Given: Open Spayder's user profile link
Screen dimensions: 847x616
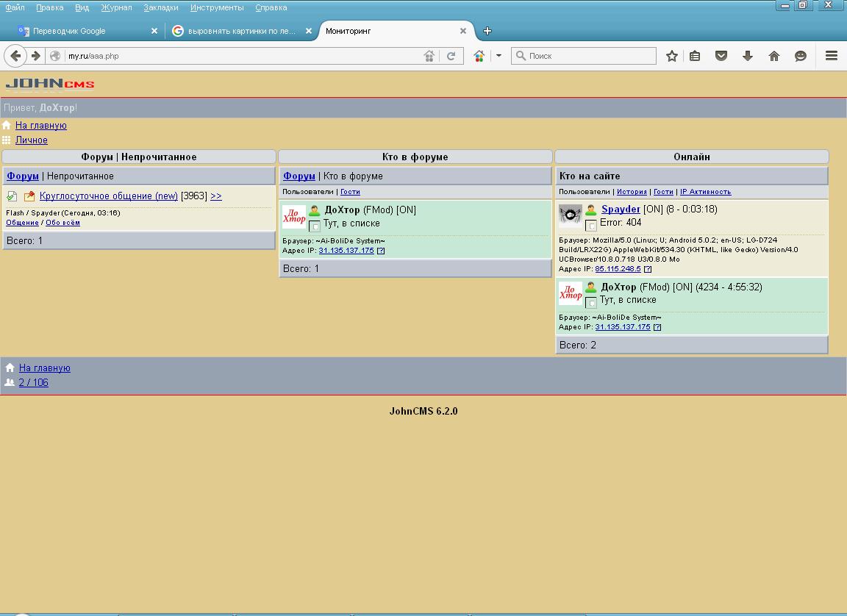Looking at the screenshot, I should (x=621, y=209).
